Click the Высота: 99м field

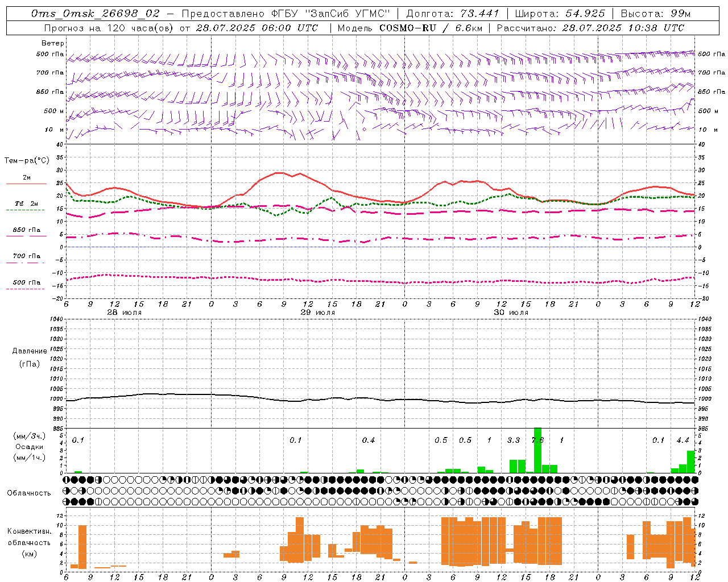656,14
